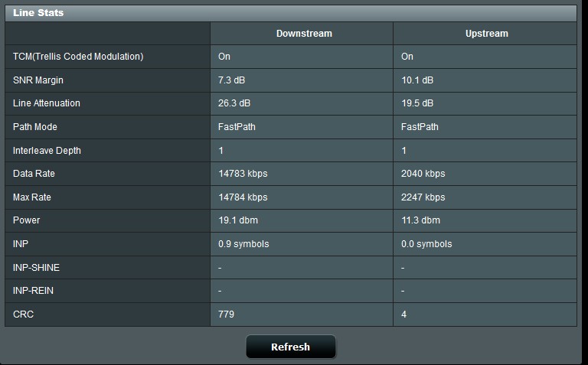Image resolution: width=588 pixels, height=365 pixels.
Task: Select downstream INP value 0.9 symbols
Action: point(243,244)
